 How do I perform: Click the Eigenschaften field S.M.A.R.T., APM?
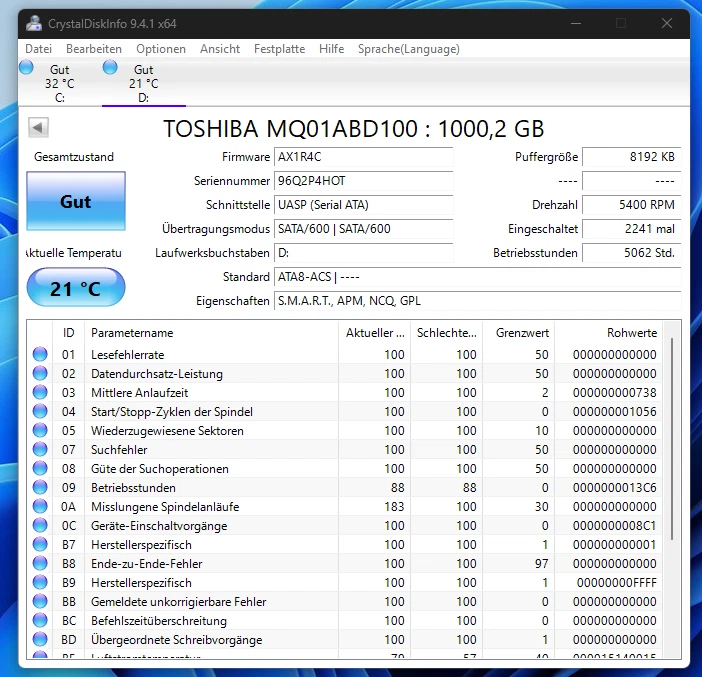478,300
